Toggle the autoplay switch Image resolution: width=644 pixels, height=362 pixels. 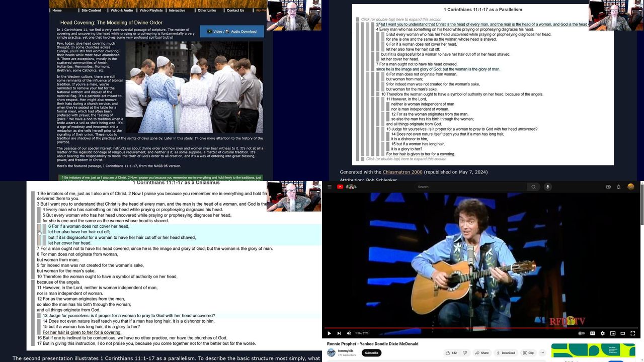582,333
